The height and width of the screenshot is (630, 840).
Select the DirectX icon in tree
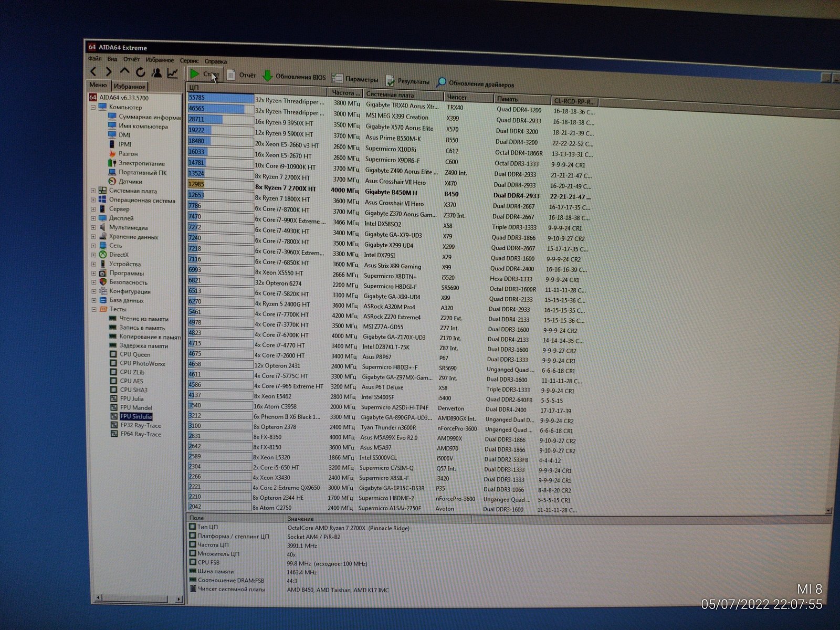pos(103,255)
